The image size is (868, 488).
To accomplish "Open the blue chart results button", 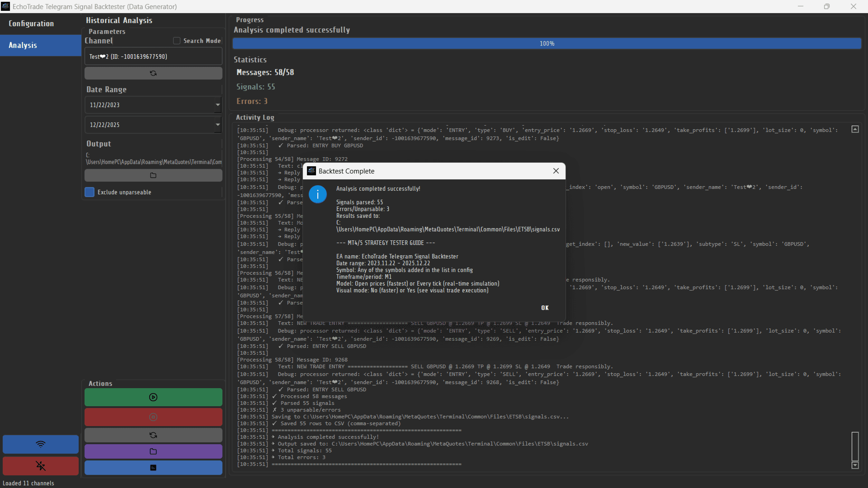I will [x=153, y=468].
